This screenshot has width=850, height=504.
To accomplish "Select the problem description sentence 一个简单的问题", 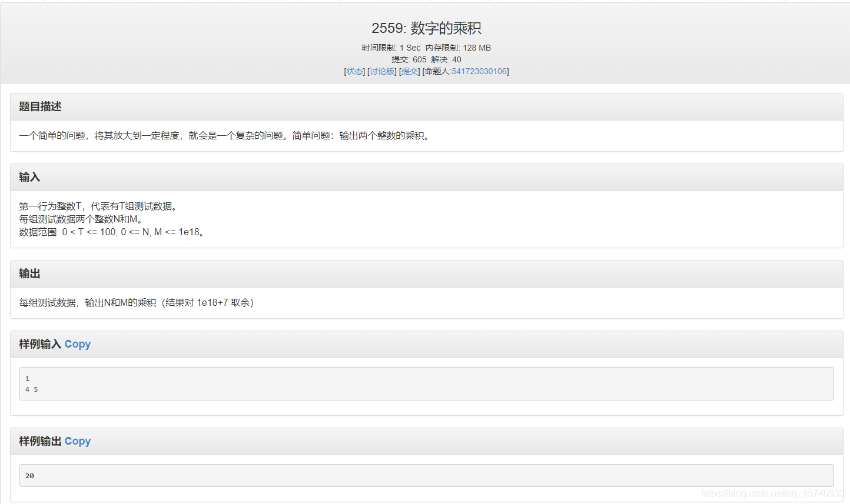I will 226,135.
